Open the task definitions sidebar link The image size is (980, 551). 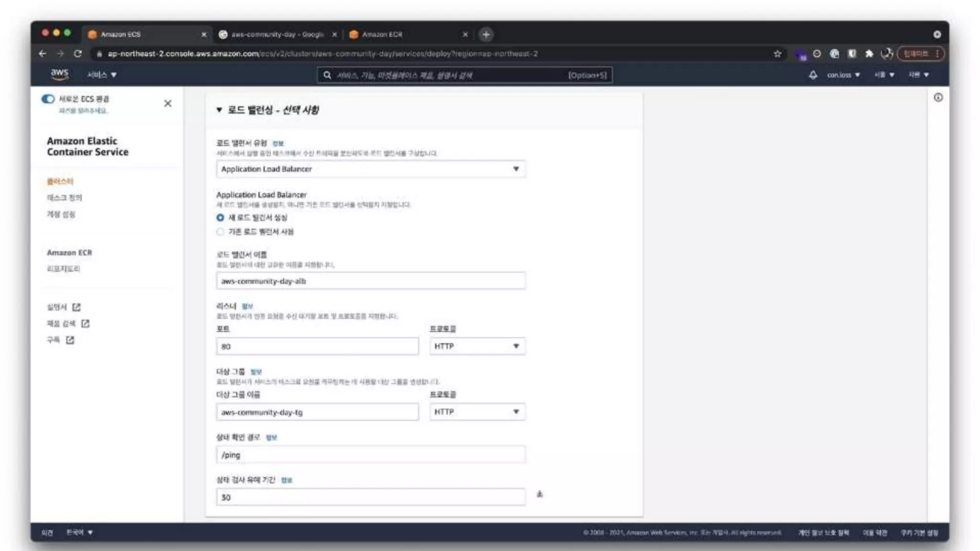65,198
